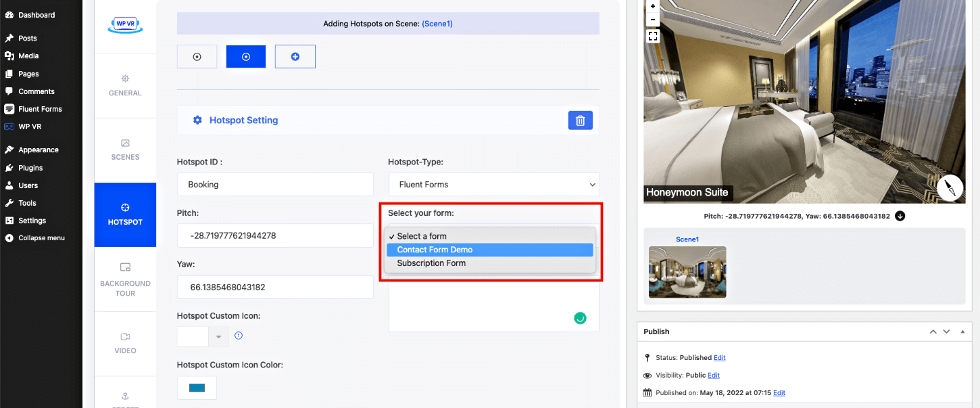Select the first hotspot circle button
The width and height of the screenshot is (980, 408).
pos(197,57)
